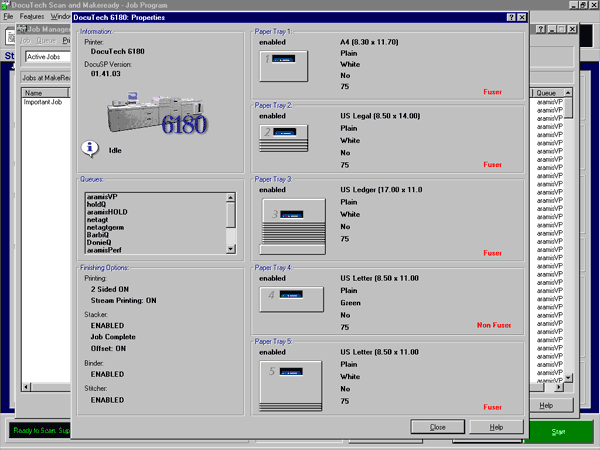This screenshot has width=600, height=450.
Task: Click the Green paper color in Tray 4
Action: point(350,303)
